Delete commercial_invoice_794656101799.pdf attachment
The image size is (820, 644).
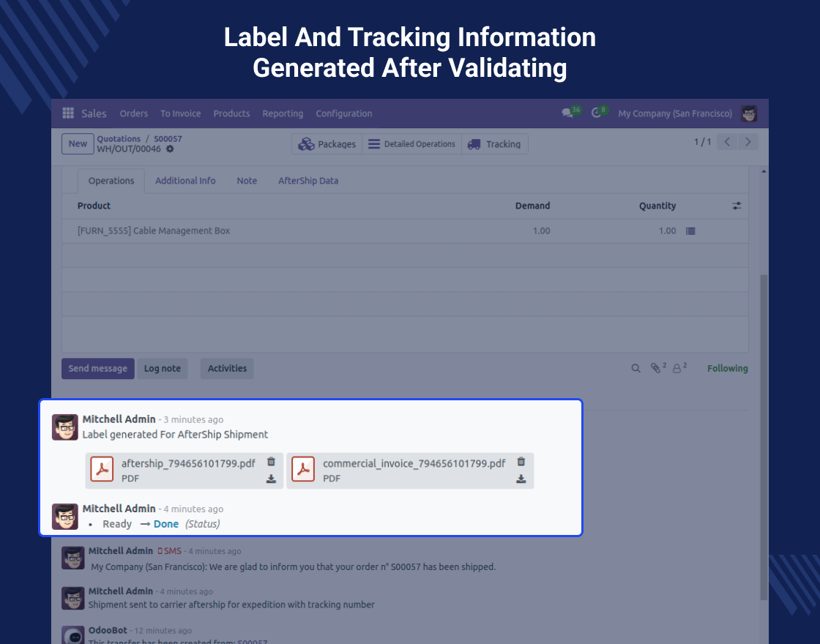tap(521, 462)
